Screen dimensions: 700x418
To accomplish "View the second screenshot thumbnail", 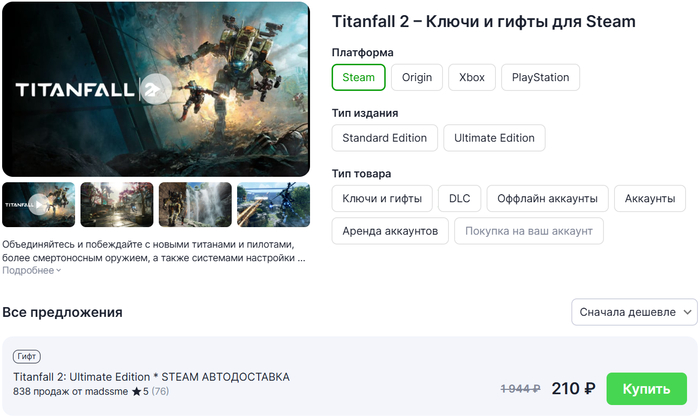I will (117, 204).
